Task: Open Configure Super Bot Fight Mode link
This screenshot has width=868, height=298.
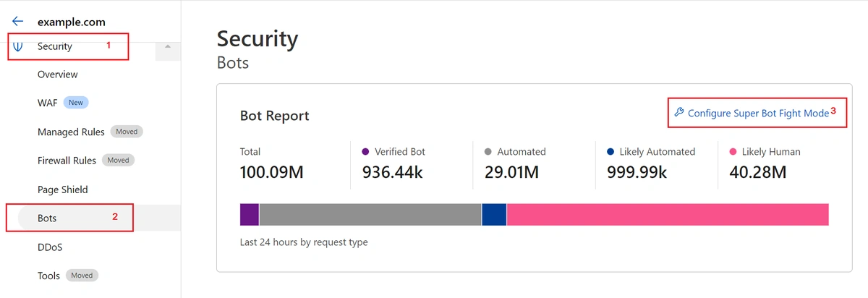Action: (758, 114)
